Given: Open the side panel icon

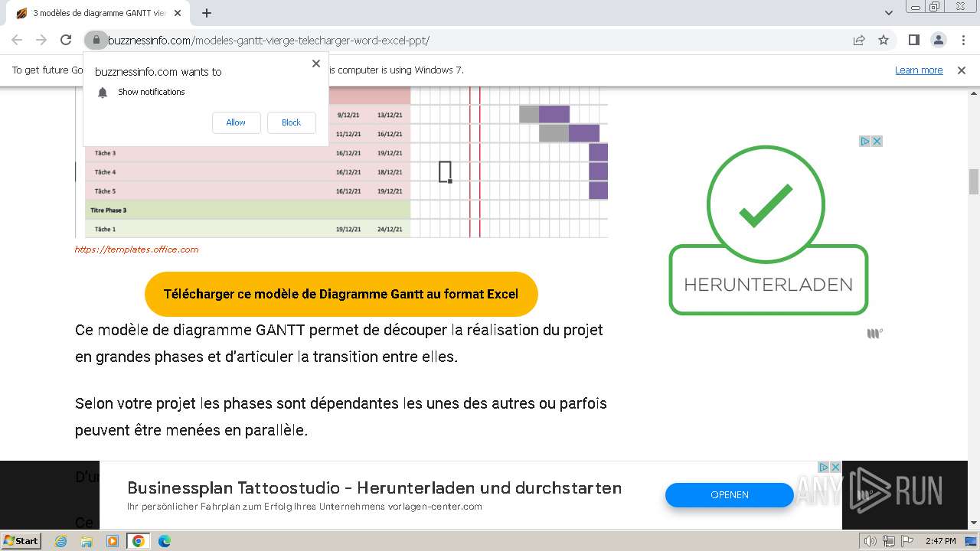Looking at the screenshot, I should 914,40.
